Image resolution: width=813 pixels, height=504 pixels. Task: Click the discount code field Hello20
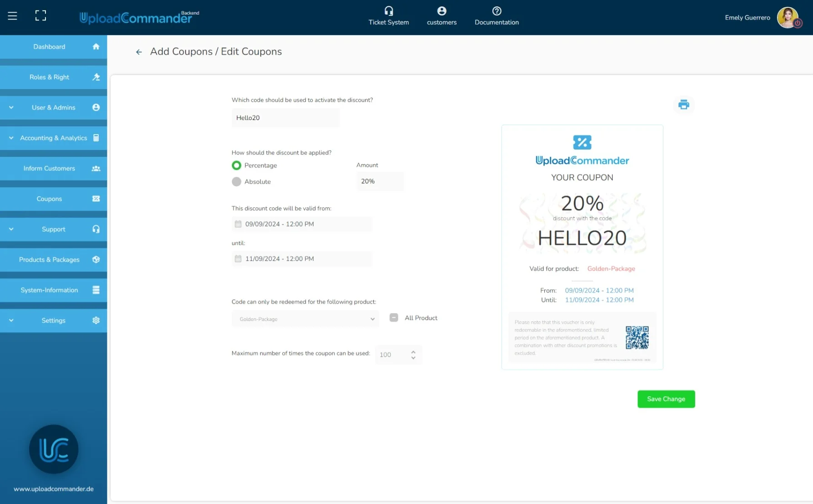pos(286,118)
